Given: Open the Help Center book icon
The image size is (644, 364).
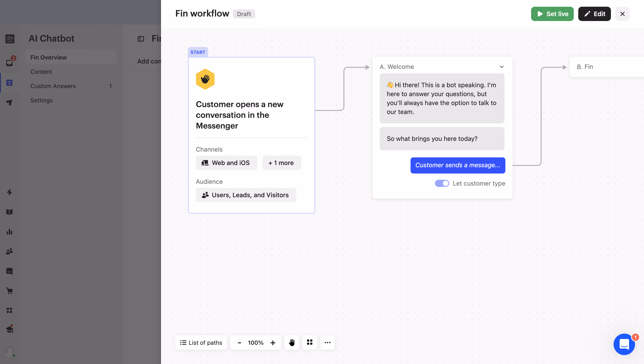Looking at the screenshot, I should [x=9, y=212].
